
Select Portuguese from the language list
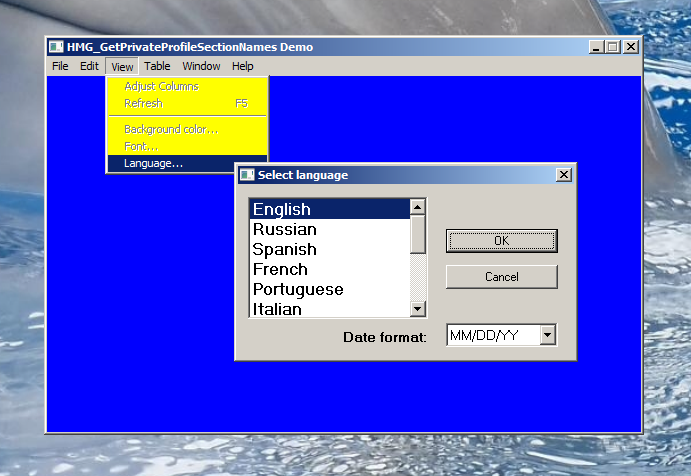pos(297,290)
